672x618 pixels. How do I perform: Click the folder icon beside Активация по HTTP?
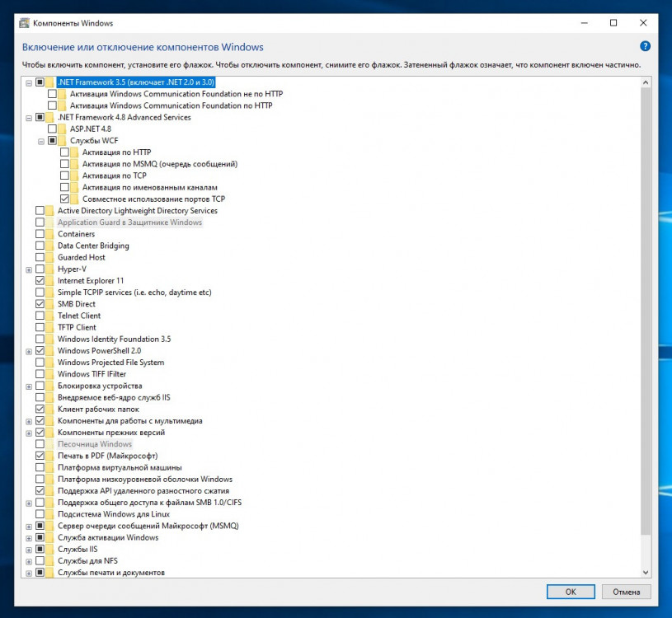point(75,152)
